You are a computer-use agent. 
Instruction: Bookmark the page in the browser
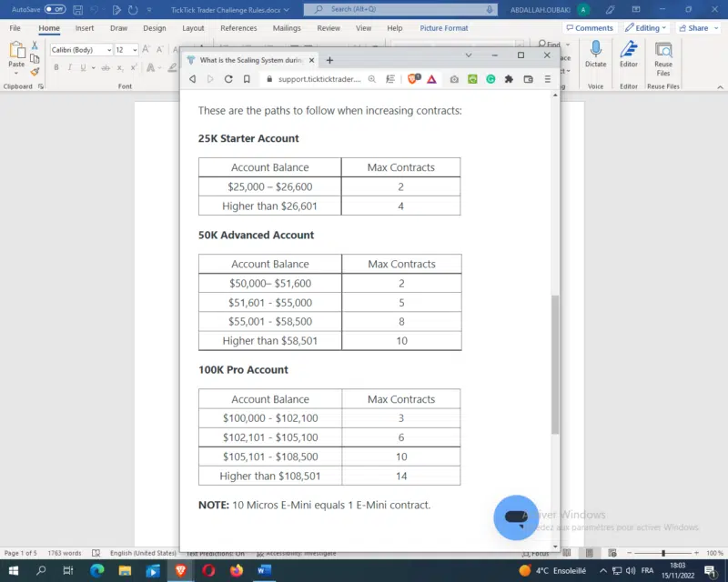coord(247,79)
